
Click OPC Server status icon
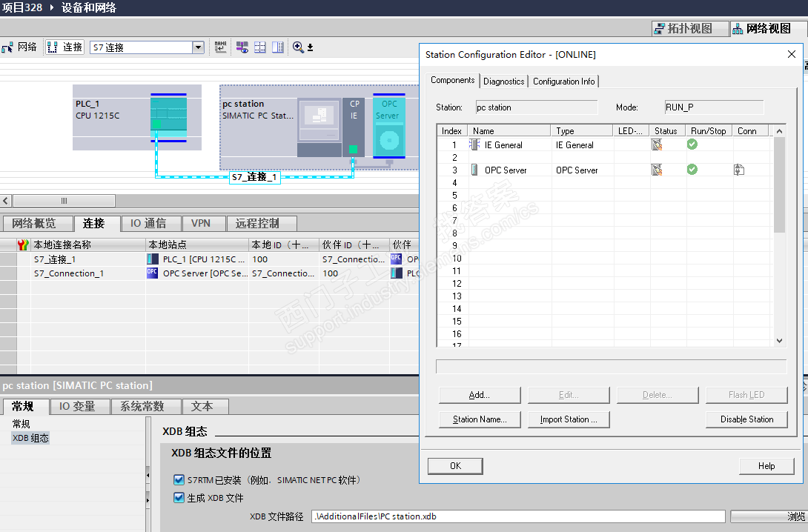pos(657,170)
